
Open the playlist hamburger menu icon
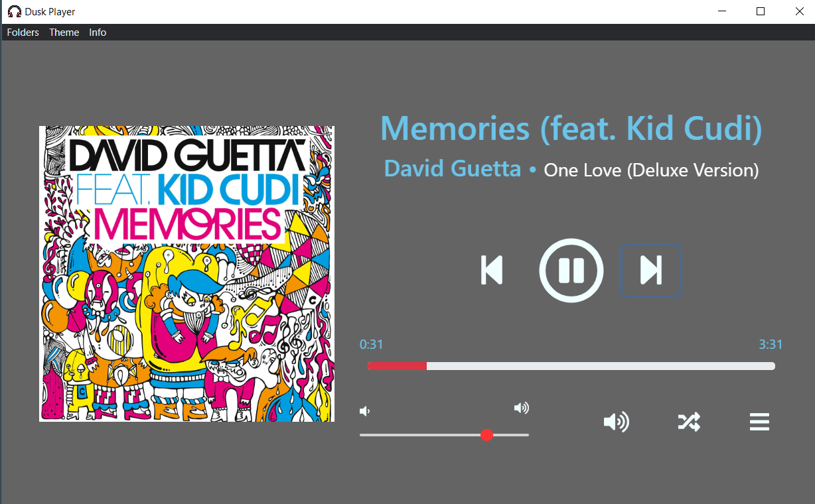pyautogui.click(x=759, y=422)
